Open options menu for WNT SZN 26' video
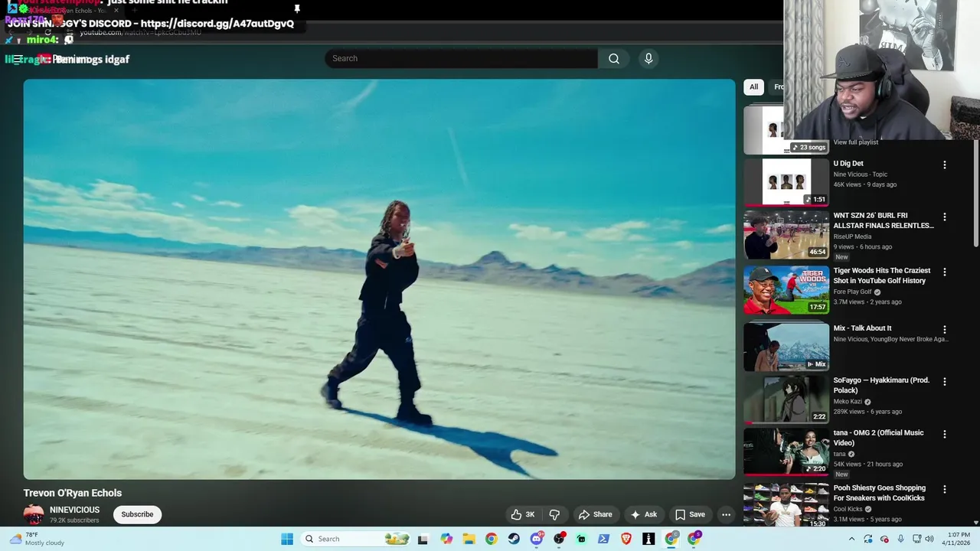980x551 pixels. pyautogui.click(x=944, y=217)
